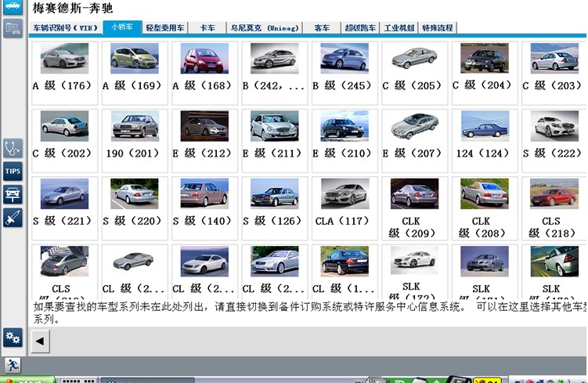Pick the CLA (117) car thumbnail
Viewport: 588px width, 383px height.
345,193
